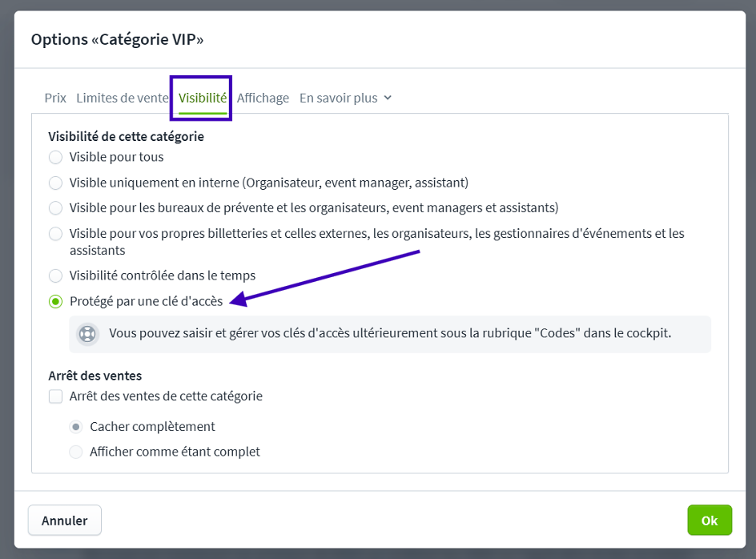Image resolution: width=756 pixels, height=559 pixels.
Task: Enable Arrêt des ventes de cette catégorie
Action: [x=55, y=396]
